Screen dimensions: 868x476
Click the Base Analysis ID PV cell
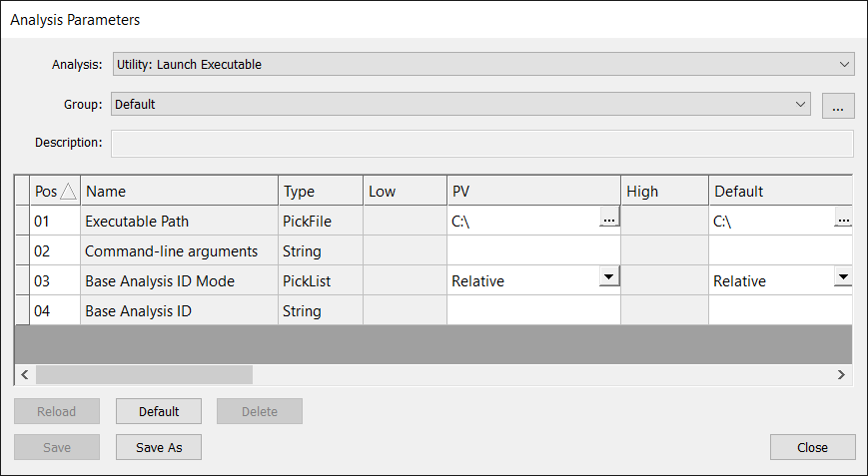click(532, 310)
